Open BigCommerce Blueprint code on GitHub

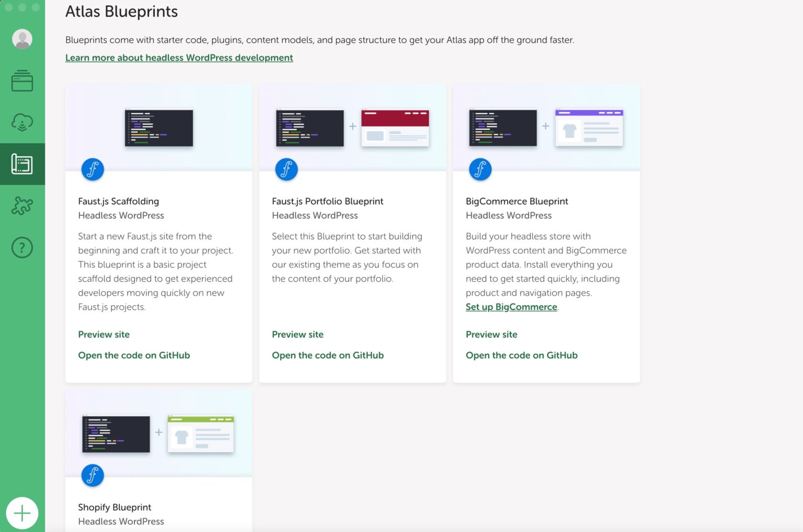(x=521, y=355)
